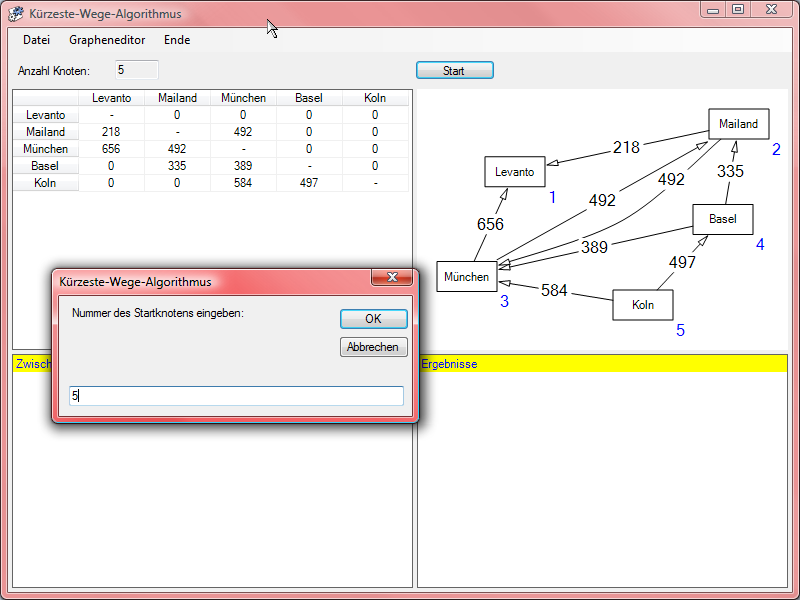Open the Grapheneditor menu
Screen dimensions: 800x600
107,40
